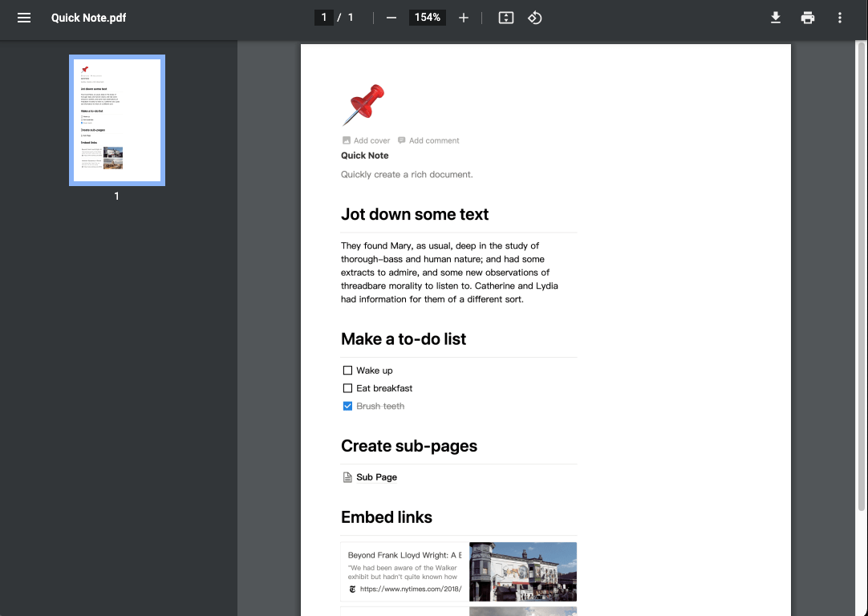
Task: Click the 'Embed links' heading
Action: [x=387, y=517]
